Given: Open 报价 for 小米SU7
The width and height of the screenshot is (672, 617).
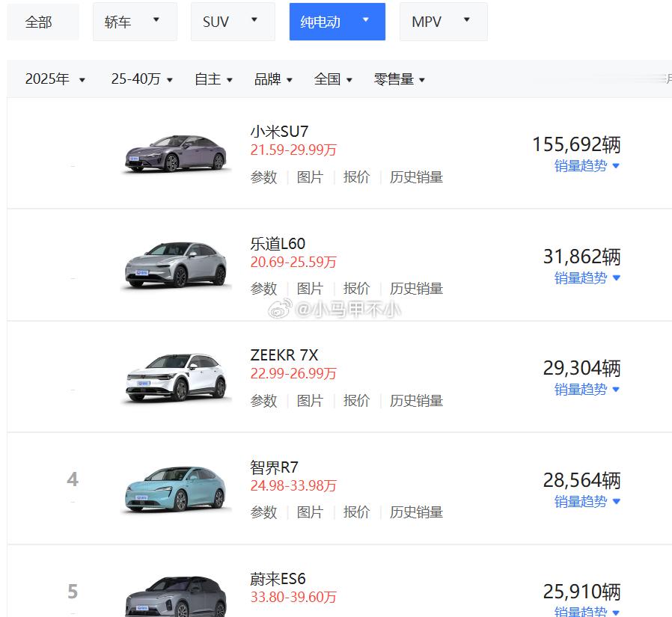Looking at the screenshot, I should 356,176.
